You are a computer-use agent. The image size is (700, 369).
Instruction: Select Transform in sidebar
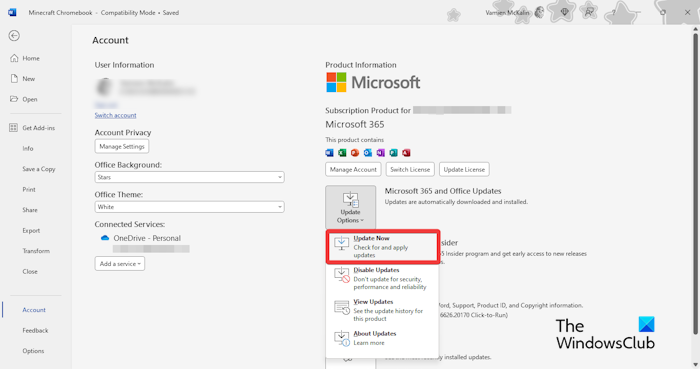coord(36,251)
